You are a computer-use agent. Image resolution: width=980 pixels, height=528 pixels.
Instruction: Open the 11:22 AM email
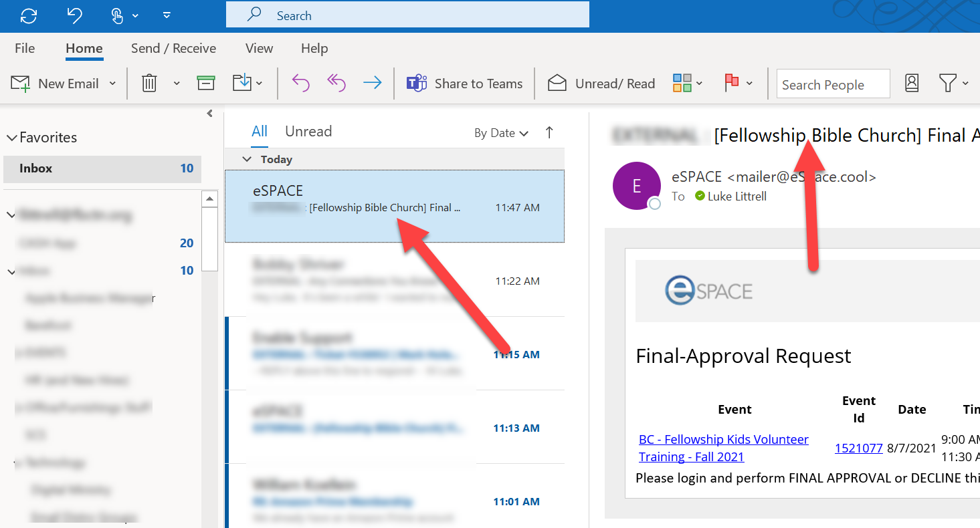[x=395, y=280]
